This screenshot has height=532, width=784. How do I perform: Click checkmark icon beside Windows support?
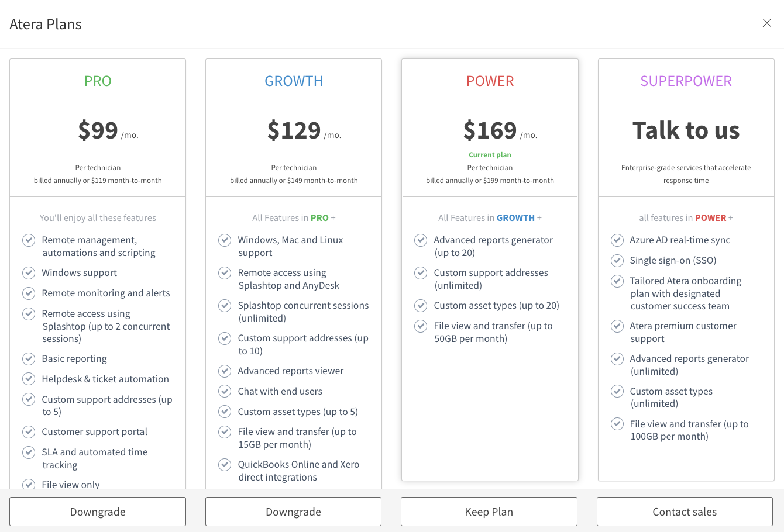[29, 273]
